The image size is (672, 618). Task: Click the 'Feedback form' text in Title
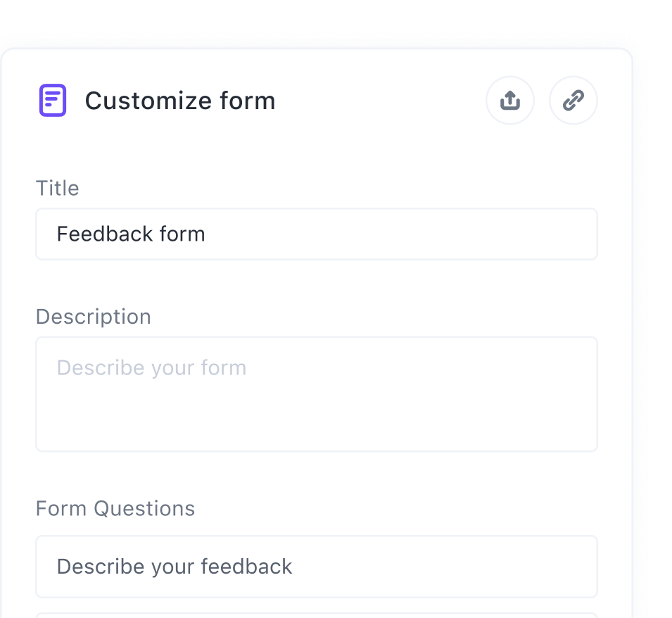pyautogui.click(x=131, y=234)
